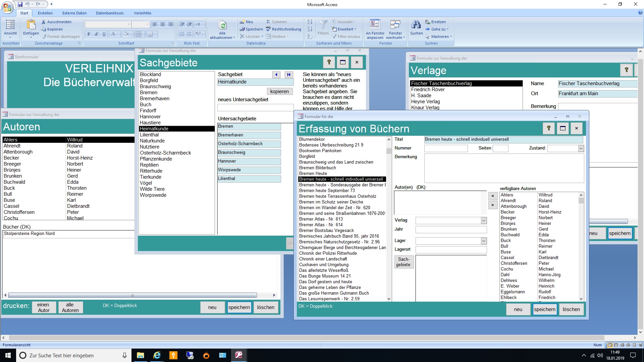Click the Einfügen clipboard icon
Viewport: 644px width, 362px height.
31,25
